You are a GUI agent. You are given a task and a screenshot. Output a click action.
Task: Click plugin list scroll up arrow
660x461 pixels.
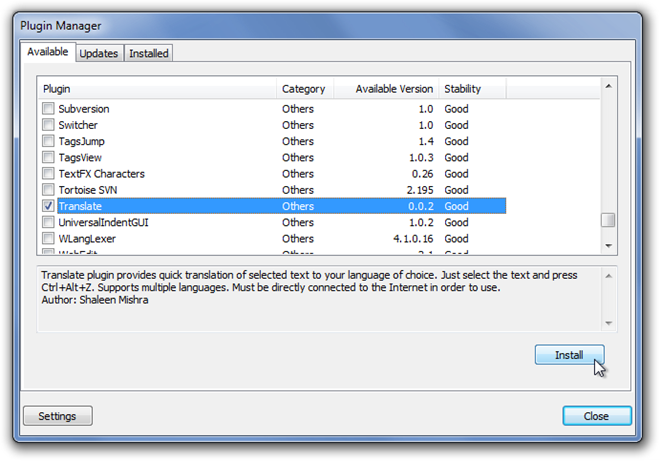pos(608,86)
